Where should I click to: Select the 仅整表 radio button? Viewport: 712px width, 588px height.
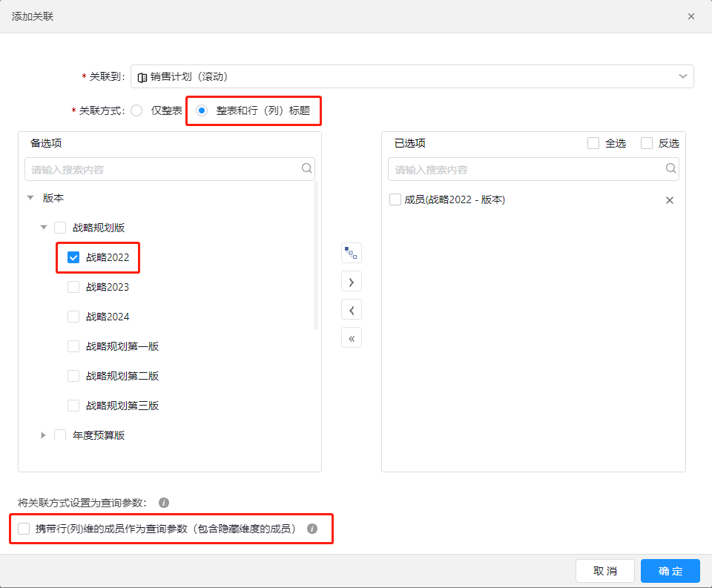(x=136, y=110)
